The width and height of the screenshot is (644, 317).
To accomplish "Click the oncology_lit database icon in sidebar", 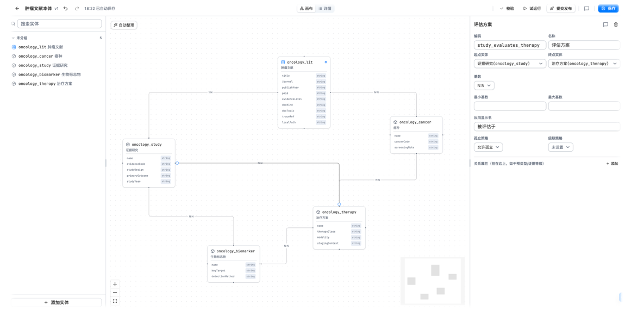I will 14,47.
